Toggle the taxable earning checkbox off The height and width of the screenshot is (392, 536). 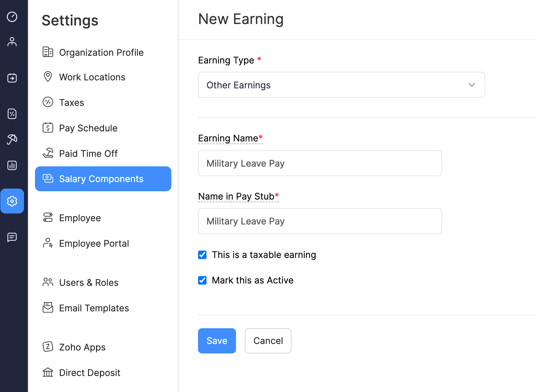tap(202, 255)
